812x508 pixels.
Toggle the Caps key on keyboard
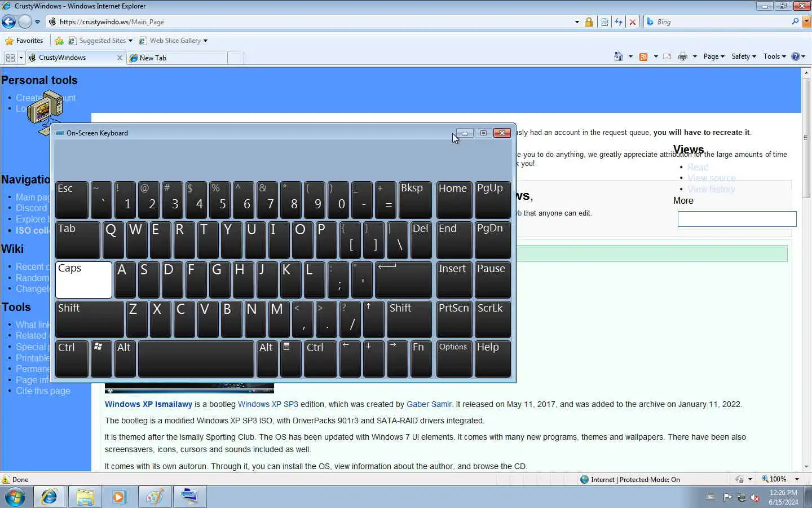(83, 279)
